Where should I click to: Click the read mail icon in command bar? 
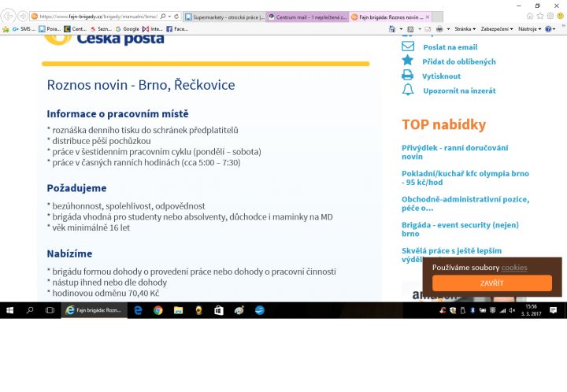(x=428, y=29)
